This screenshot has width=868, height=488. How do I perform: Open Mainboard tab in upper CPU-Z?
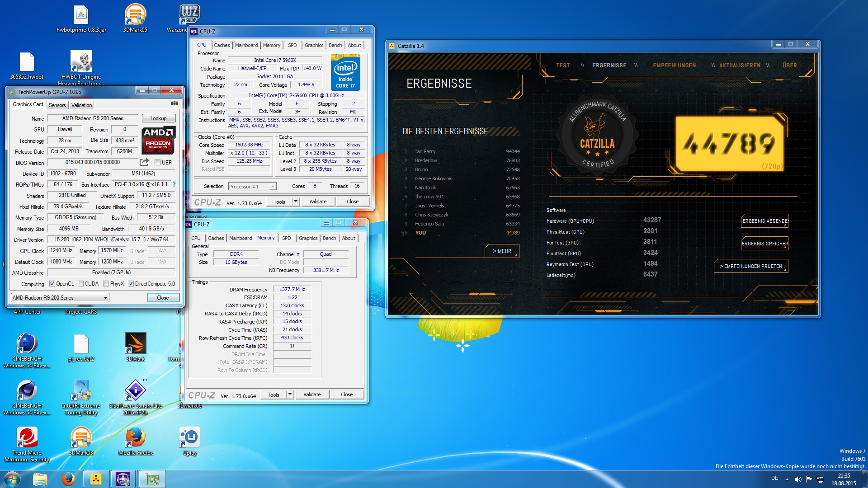pyautogui.click(x=246, y=45)
